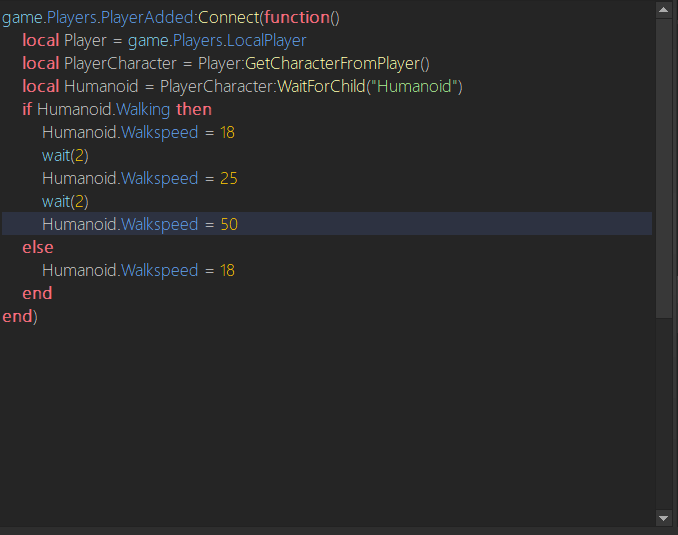Click the final "end)" line

coord(20,317)
